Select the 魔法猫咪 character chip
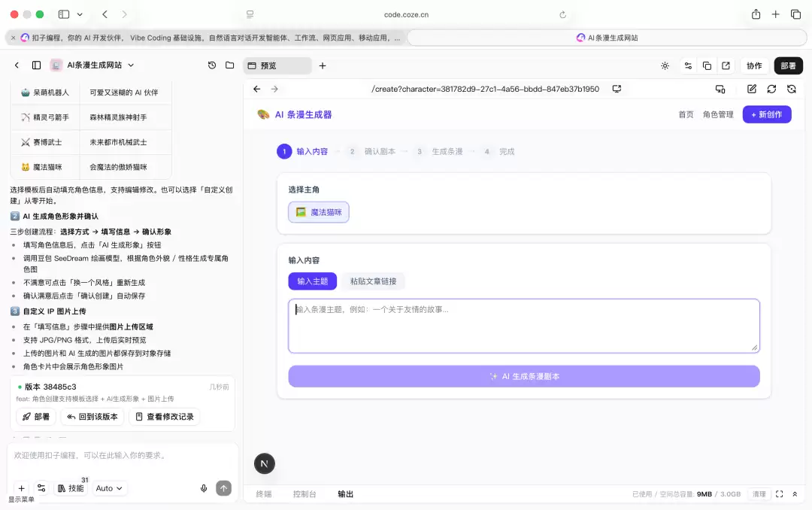Viewport: 812px width, 510px height. click(x=319, y=212)
